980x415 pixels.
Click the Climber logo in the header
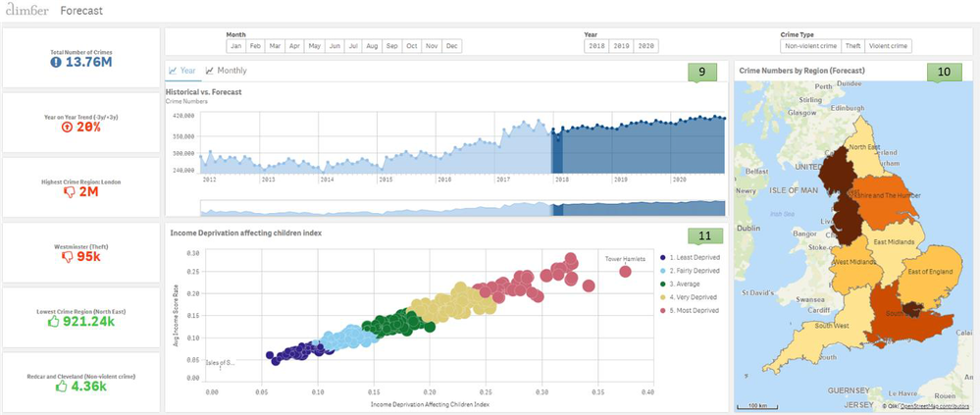coord(26,11)
